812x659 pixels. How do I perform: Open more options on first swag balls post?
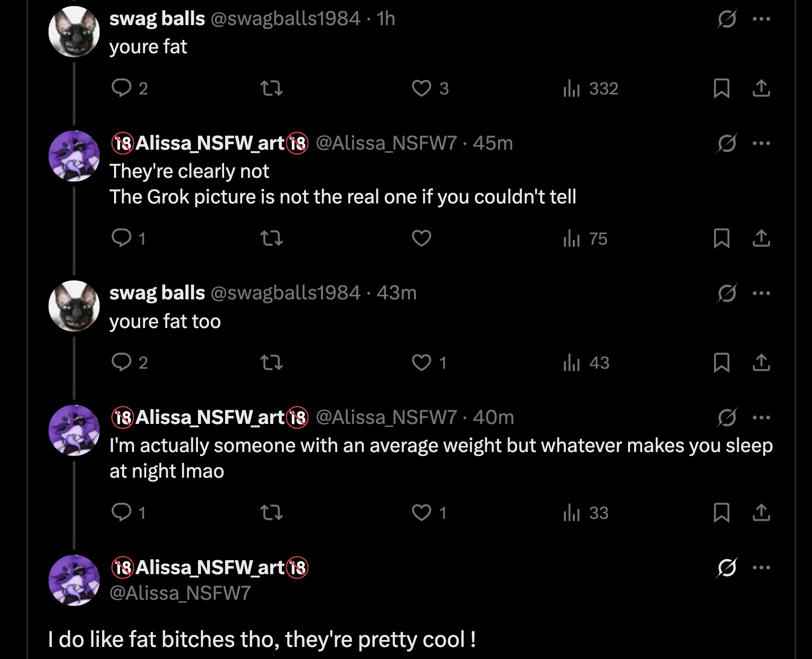click(761, 19)
